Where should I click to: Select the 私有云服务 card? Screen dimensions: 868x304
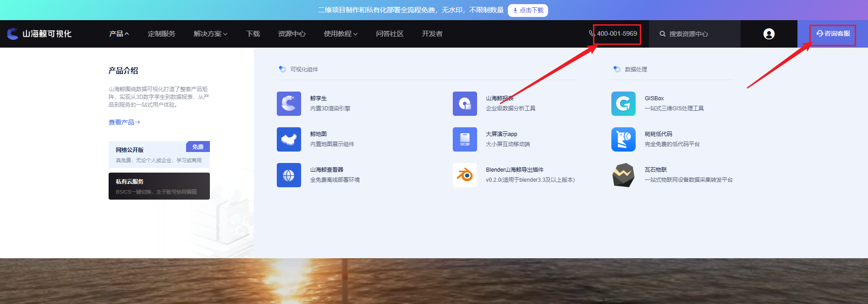[x=159, y=186]
